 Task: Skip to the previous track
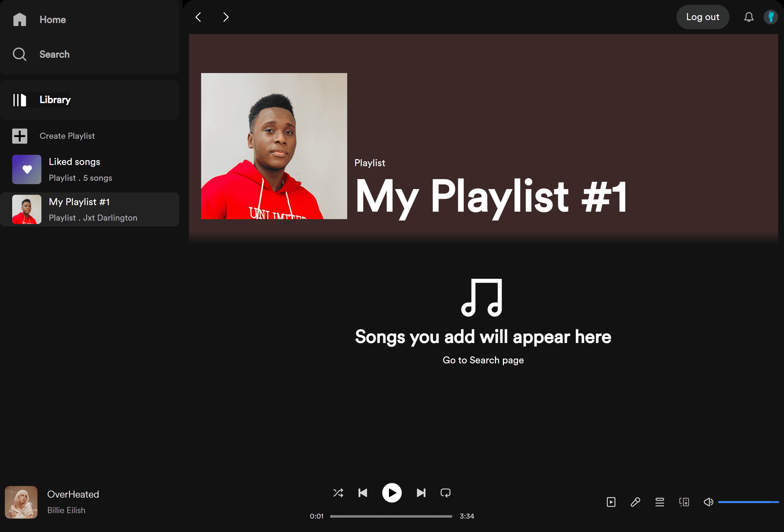363,493
